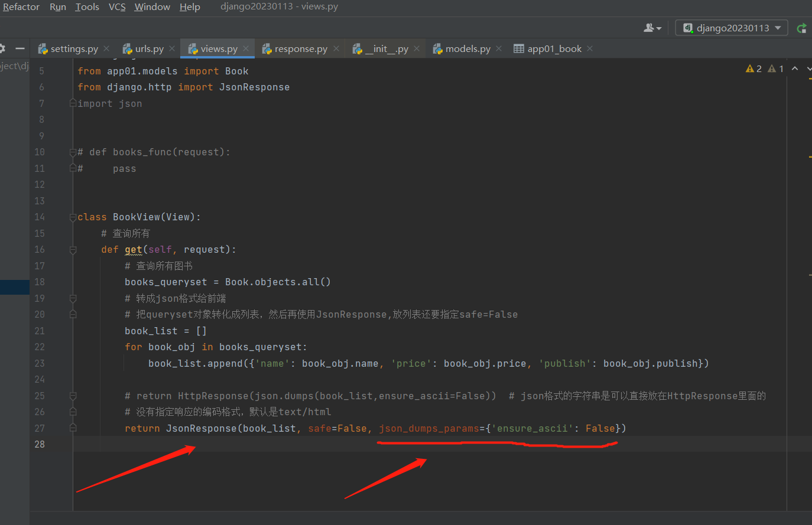
Task: Close the __init__.py tab
Action: pyautogui.click(x=417, y=48)
